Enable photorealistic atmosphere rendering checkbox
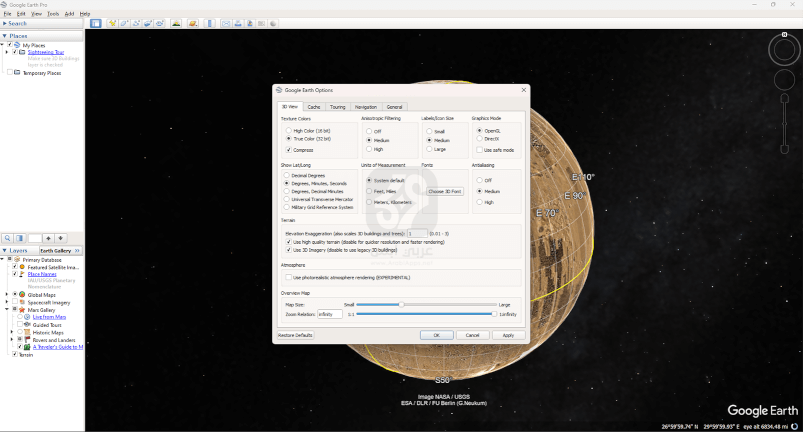803x432 pixels. click(289, 277)
